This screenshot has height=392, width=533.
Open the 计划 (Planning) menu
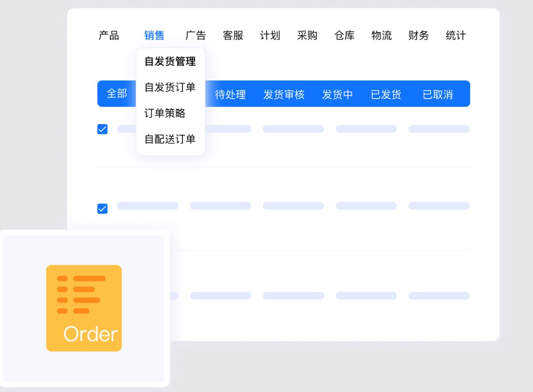tap(270, 35)
